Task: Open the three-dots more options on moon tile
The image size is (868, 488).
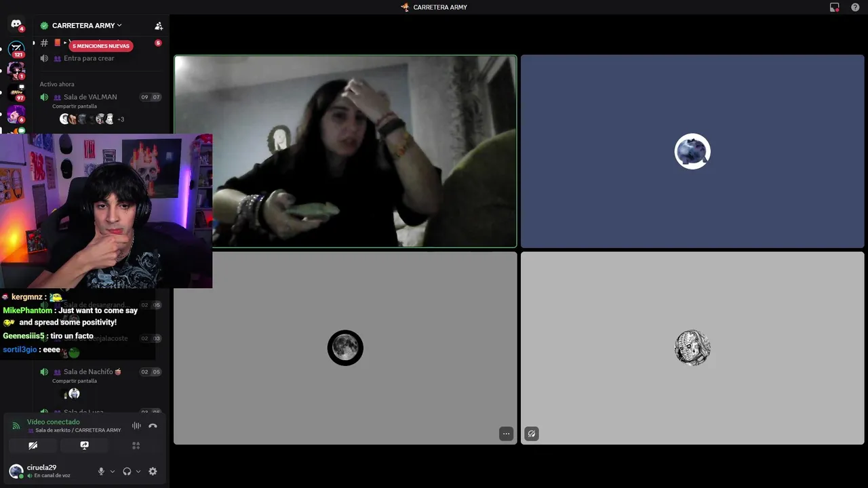Action: 506,434
